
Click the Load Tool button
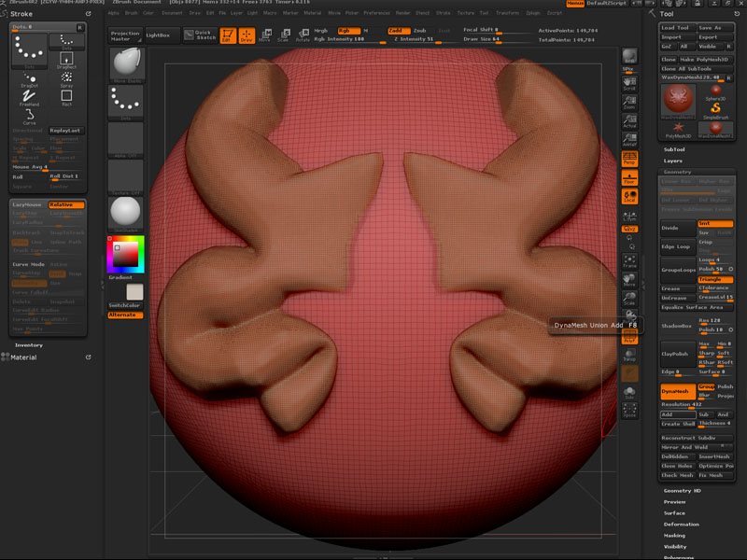pyautogui.click(x=678, y=28)
